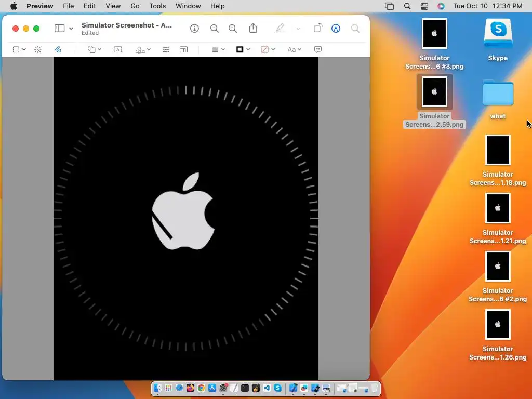The width and height of the screenshot is (532, 399).
Task: Open the Help menu
Action: click(x=218, y=6)
